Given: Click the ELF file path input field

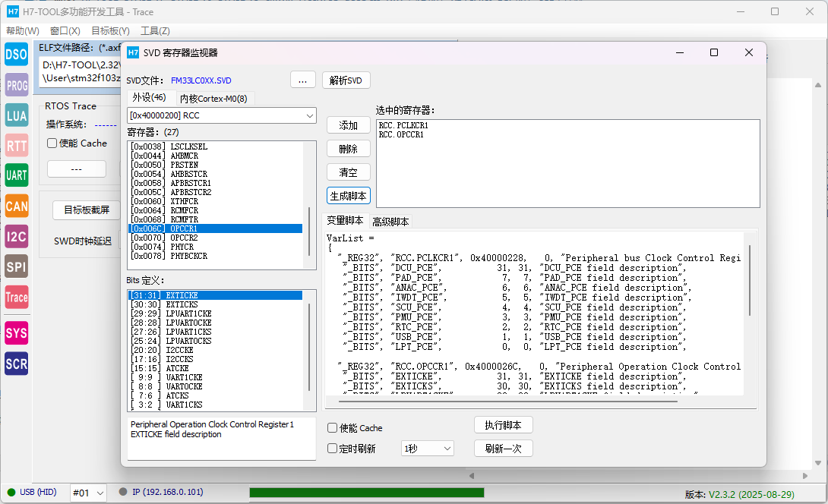Looking at the screenshot, I should click(x=81, y=72).
